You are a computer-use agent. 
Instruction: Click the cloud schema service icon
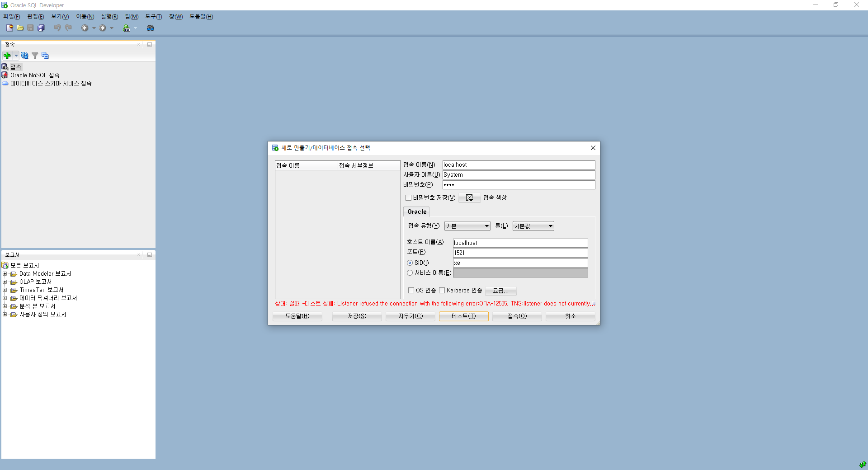pos(5,83)
